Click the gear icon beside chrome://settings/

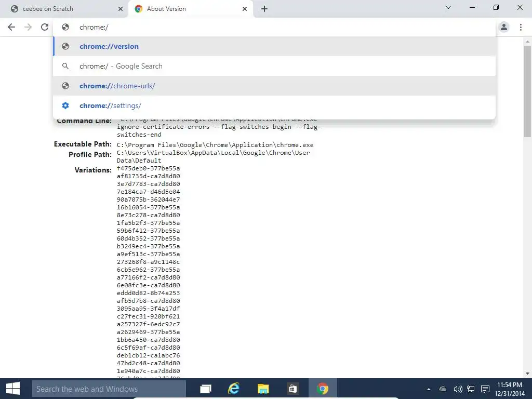coord(65,105)
